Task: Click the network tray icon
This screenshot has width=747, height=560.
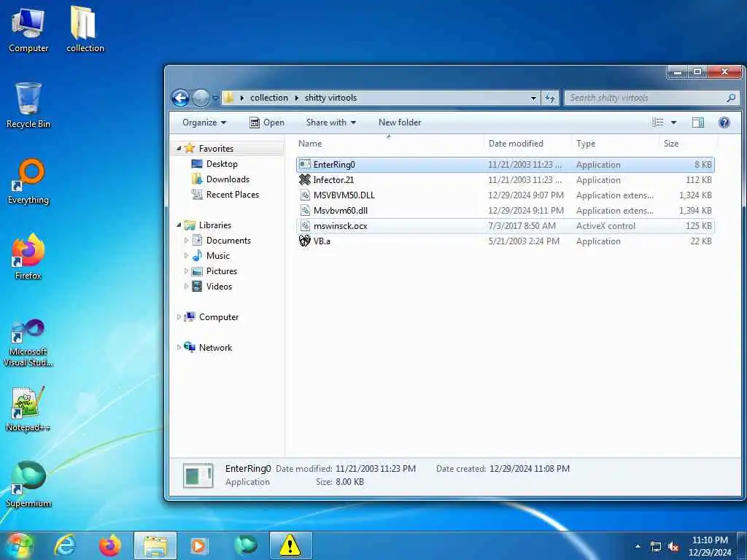Action: click(656, 547)
